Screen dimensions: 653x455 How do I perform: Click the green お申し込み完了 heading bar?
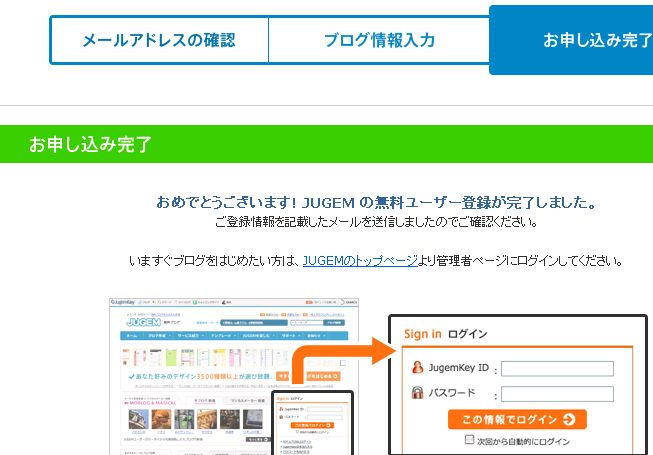click(326, 144)
